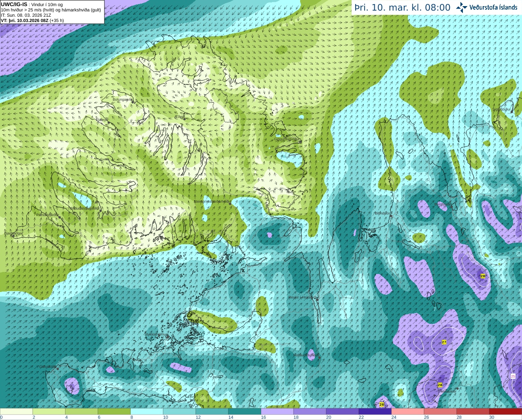Viewport: 522px width, 420px height.
Task: Select the 18–20 m/s purple legend swatch
Action: pyautogui.click(x=310, y=411)
